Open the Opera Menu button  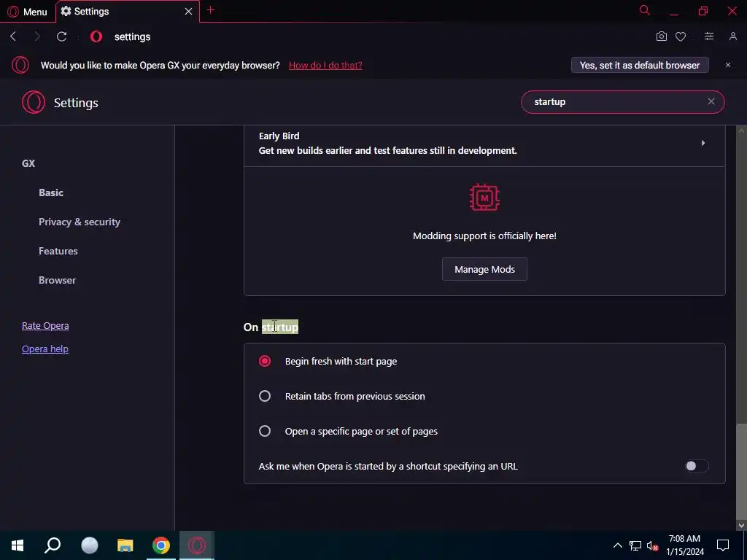pos(27,12)
